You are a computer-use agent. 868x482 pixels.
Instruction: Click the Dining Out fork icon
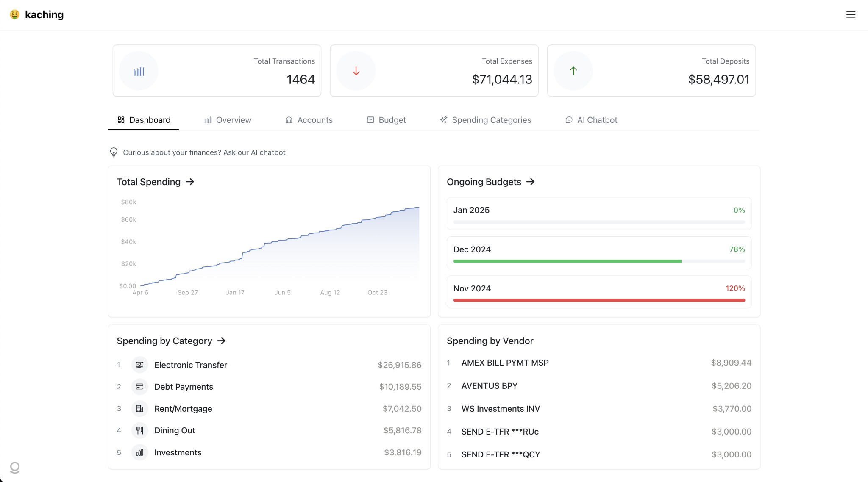click(x=139, y=431)
